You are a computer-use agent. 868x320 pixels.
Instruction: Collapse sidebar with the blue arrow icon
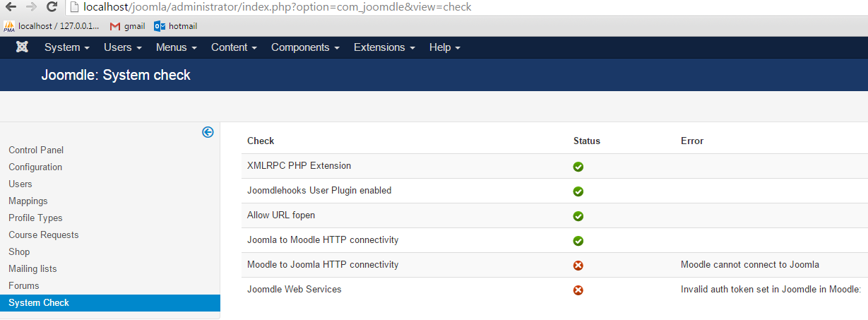tap(208, 132)
